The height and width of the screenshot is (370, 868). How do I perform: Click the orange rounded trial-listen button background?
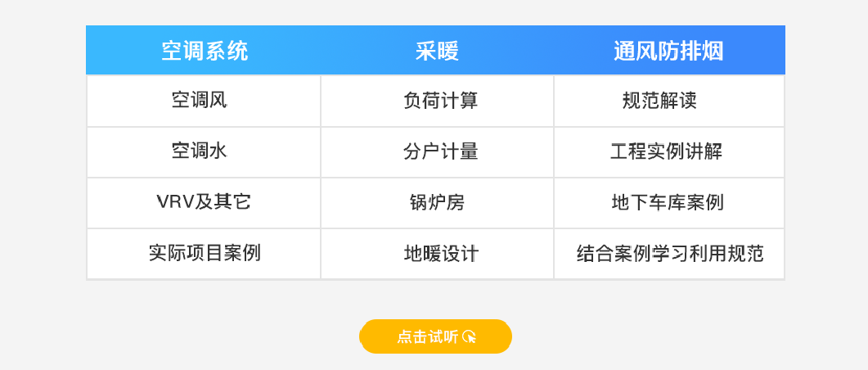(x=436, y=336)
